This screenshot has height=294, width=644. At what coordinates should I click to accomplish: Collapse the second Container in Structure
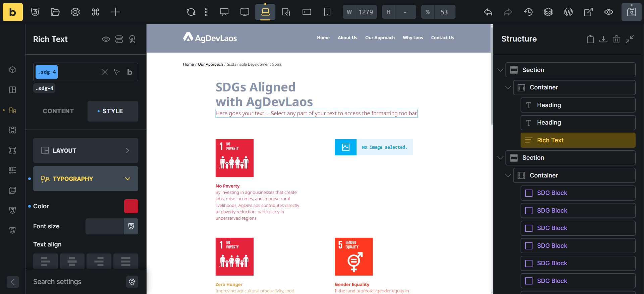point(508,175)
